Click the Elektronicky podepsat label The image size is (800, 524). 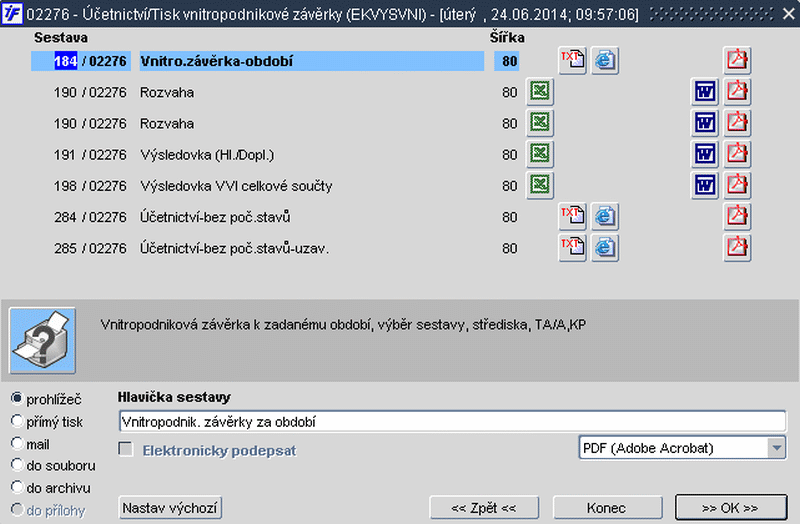219,451
